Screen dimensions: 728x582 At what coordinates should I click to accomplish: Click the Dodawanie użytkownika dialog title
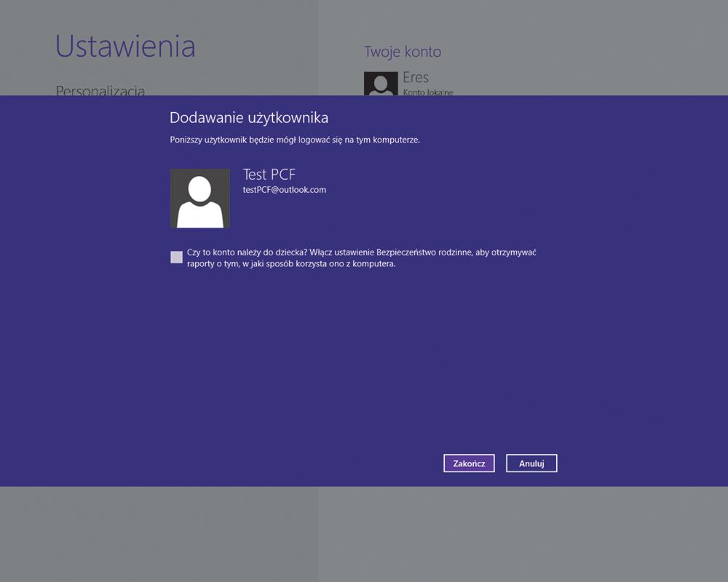tap(249, 118)
